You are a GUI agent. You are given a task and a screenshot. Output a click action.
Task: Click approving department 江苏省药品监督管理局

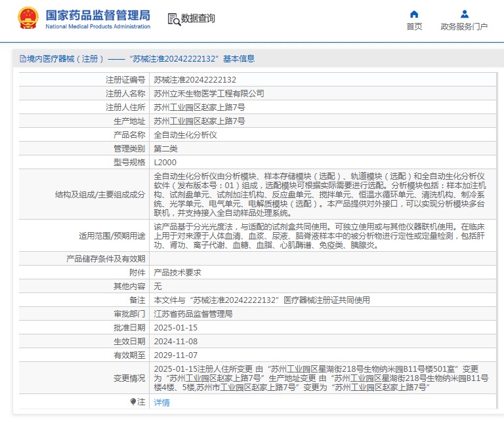(x=193, y=313)
